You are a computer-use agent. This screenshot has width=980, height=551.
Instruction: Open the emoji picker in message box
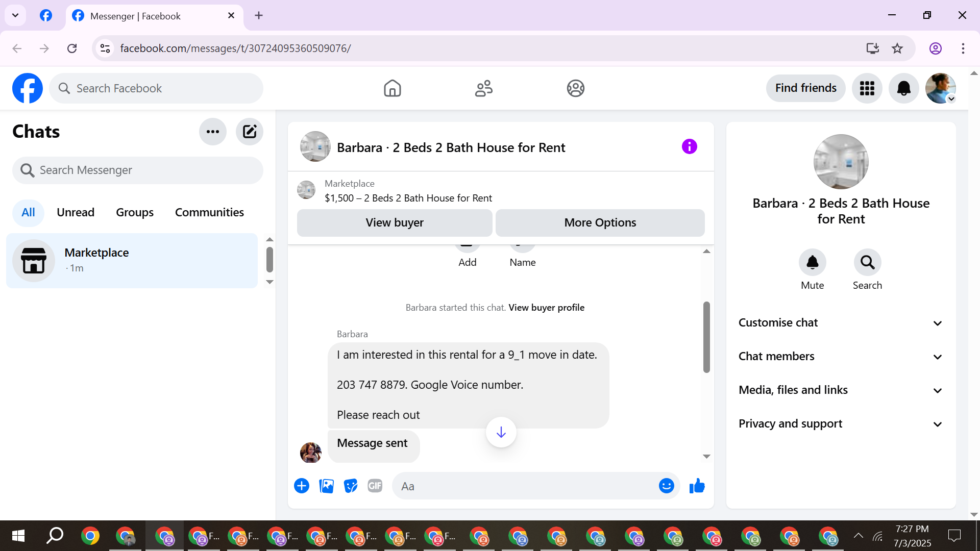(666, 486)
